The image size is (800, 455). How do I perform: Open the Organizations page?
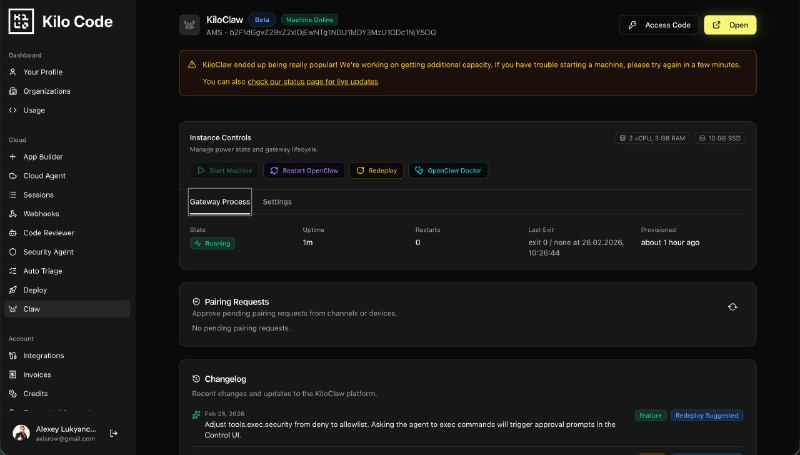(x=47, y=91)
